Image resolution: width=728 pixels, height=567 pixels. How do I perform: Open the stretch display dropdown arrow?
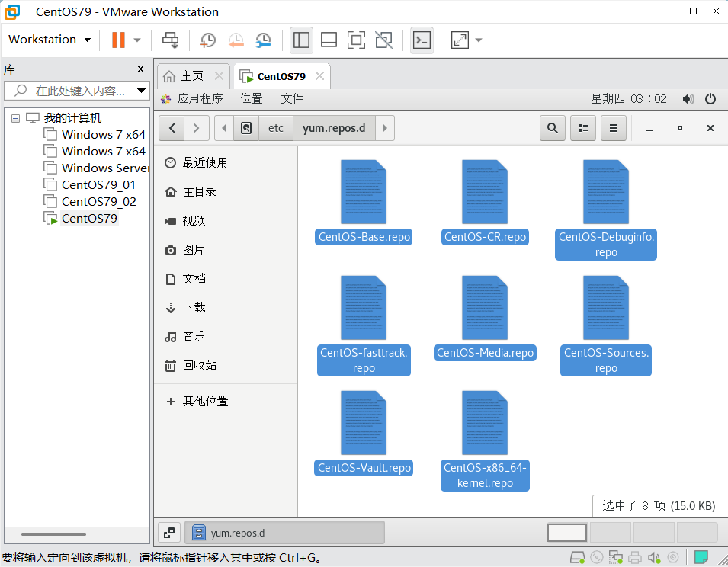(x=479, y=40)
